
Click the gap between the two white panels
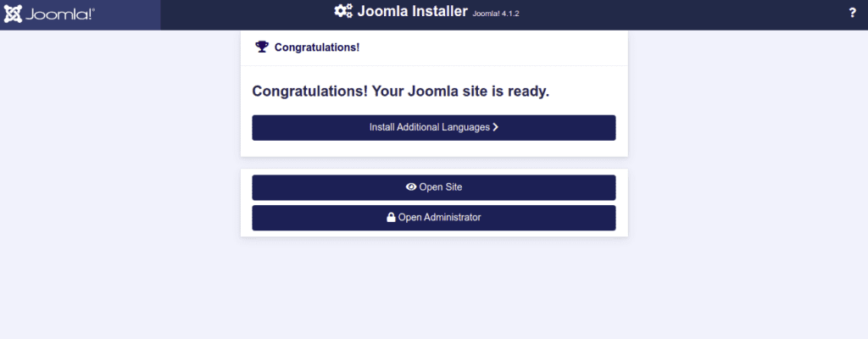coord(434,163)
